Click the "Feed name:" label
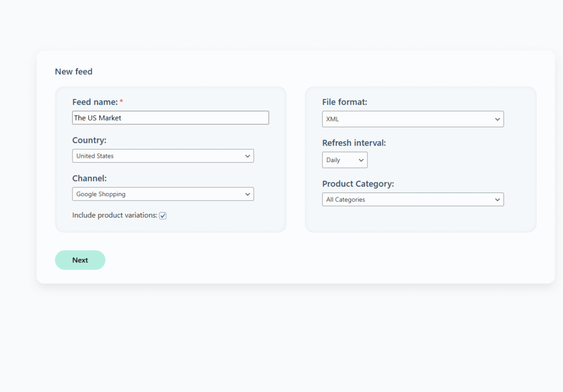The image size is (563, 392). [x=95, y=102]
